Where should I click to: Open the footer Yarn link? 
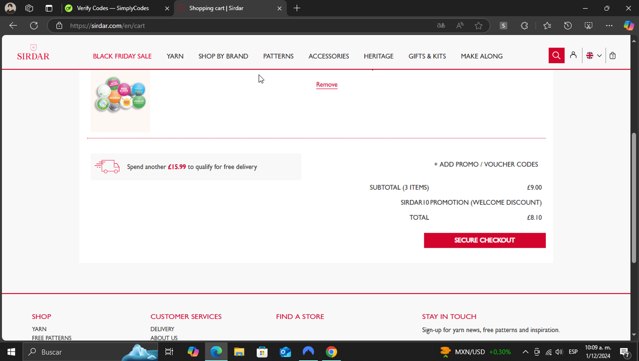tap(39, 329)
